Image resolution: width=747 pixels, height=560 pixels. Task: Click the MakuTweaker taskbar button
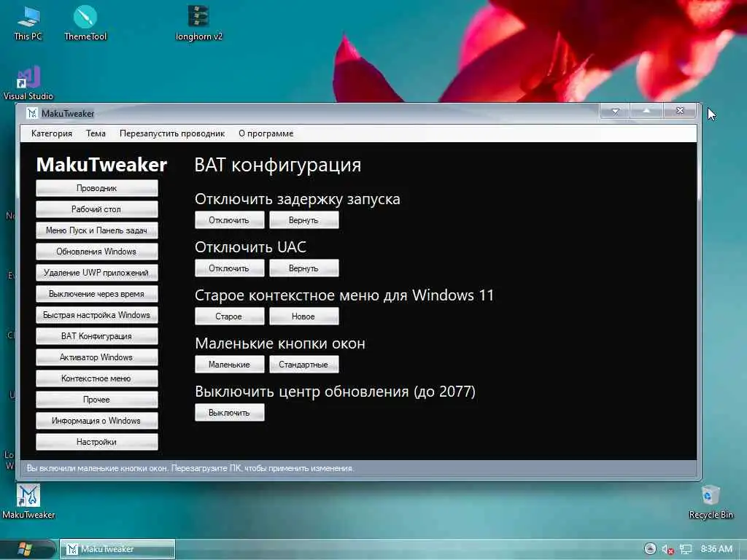tap(117, 549)
